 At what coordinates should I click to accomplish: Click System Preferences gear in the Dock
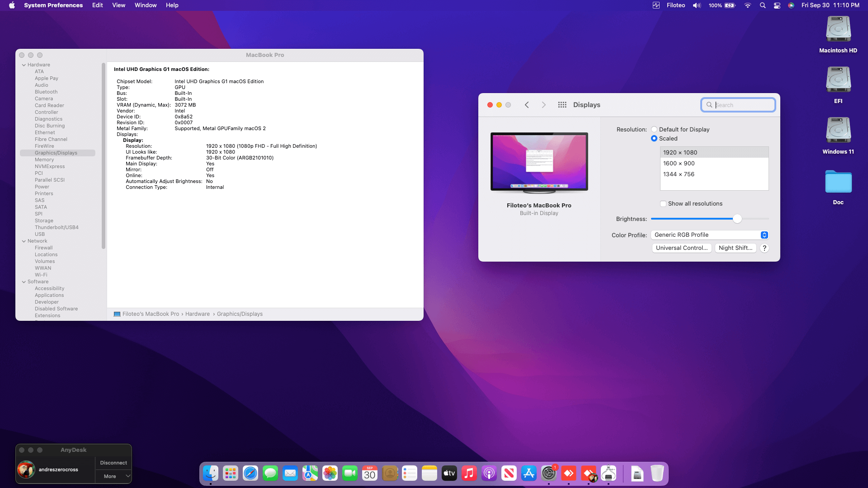(549, 473)
